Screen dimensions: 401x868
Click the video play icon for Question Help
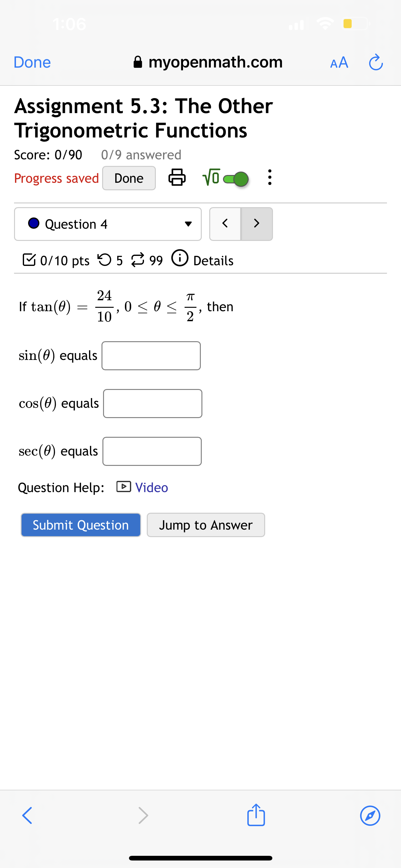pos(123,486)
